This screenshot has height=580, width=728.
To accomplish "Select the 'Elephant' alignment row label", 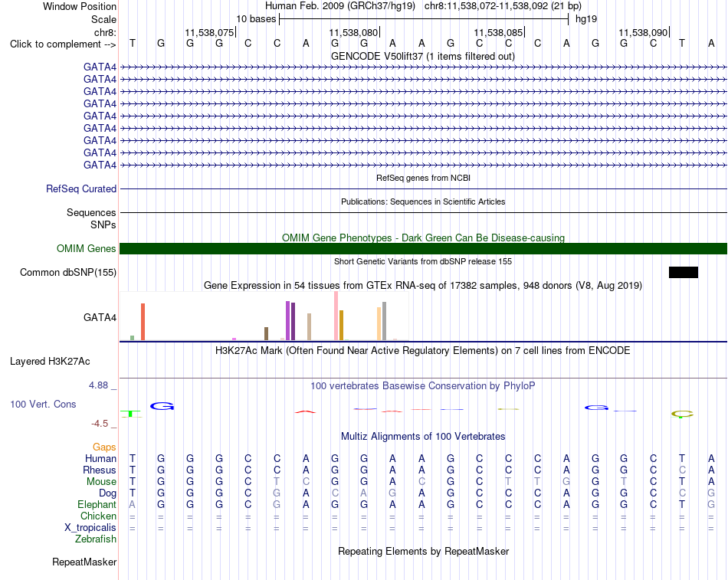I will click(97, 504).
